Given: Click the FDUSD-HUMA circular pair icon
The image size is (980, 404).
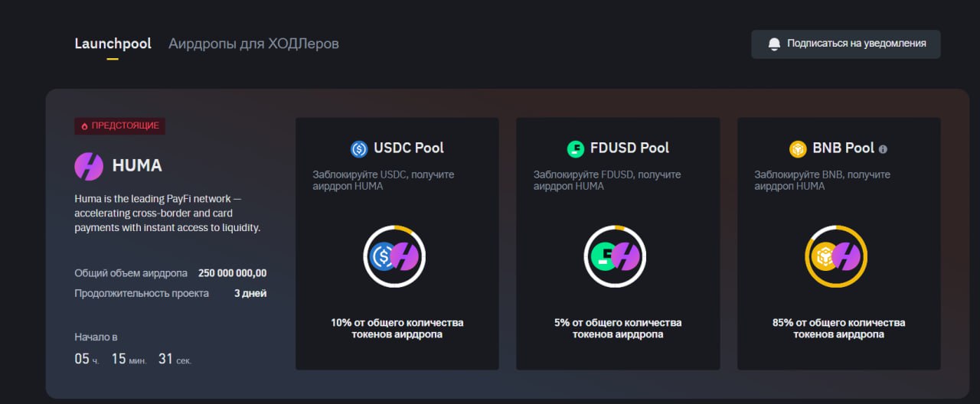Looking at the screenshot, I should coord(615,256).
